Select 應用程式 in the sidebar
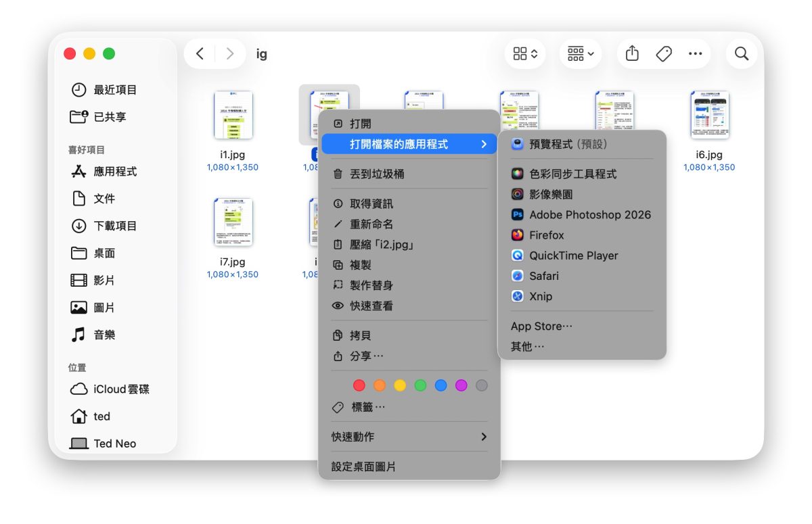 pyautogui.click(x=115, y=172)
